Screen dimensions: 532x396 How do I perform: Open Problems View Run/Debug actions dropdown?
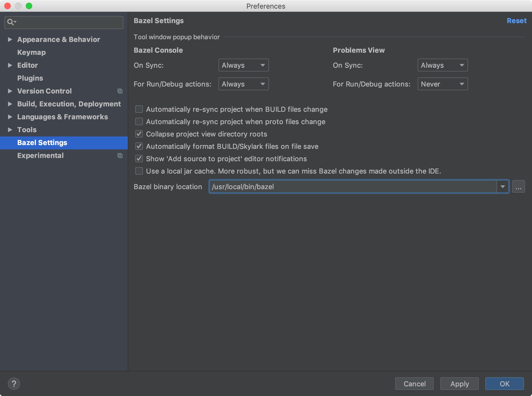click(x=442, y=84)
